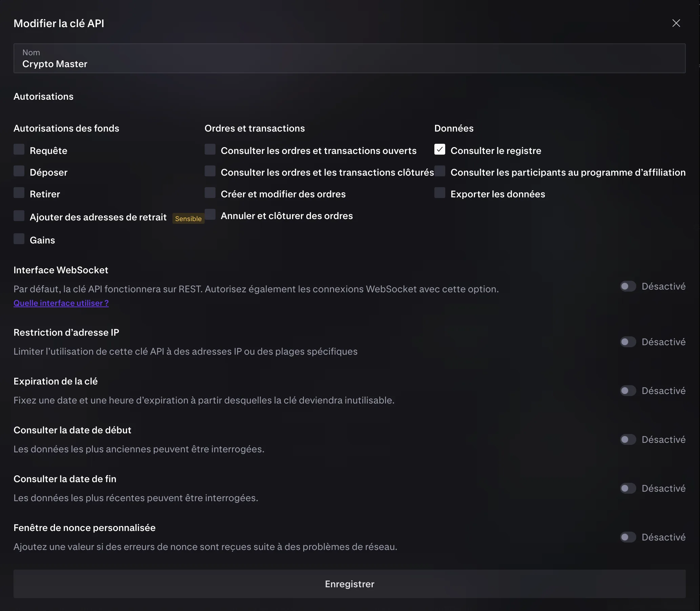
Task: Close the Modifier la clé API dialog
Action: (x=676, y=23)
